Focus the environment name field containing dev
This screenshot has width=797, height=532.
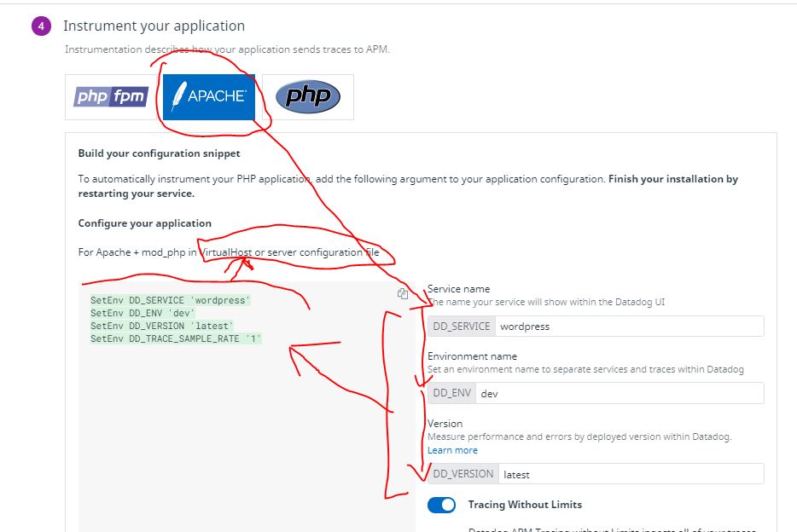point(619,393)
